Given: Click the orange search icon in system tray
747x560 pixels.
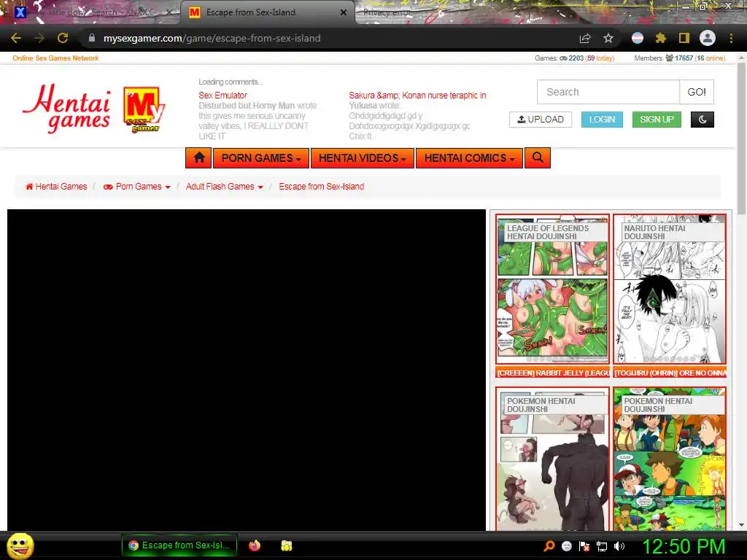Looking at the screenshot, I should click(549, 546).
